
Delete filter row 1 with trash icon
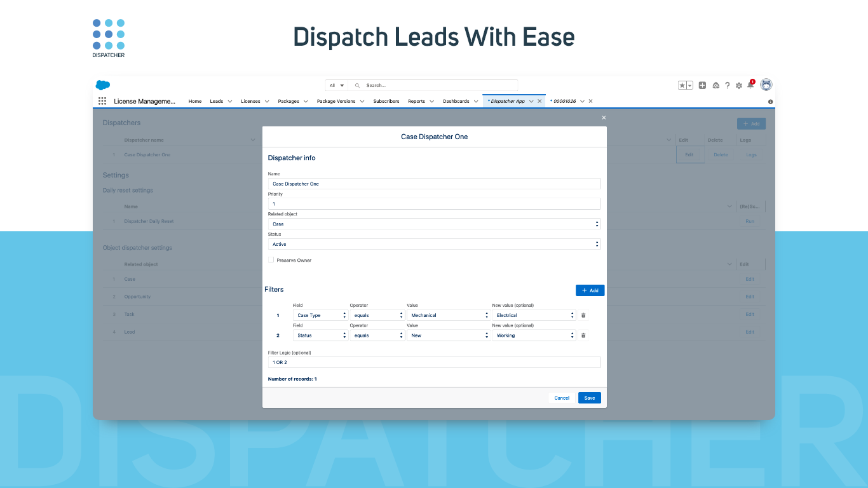(583, 315)
